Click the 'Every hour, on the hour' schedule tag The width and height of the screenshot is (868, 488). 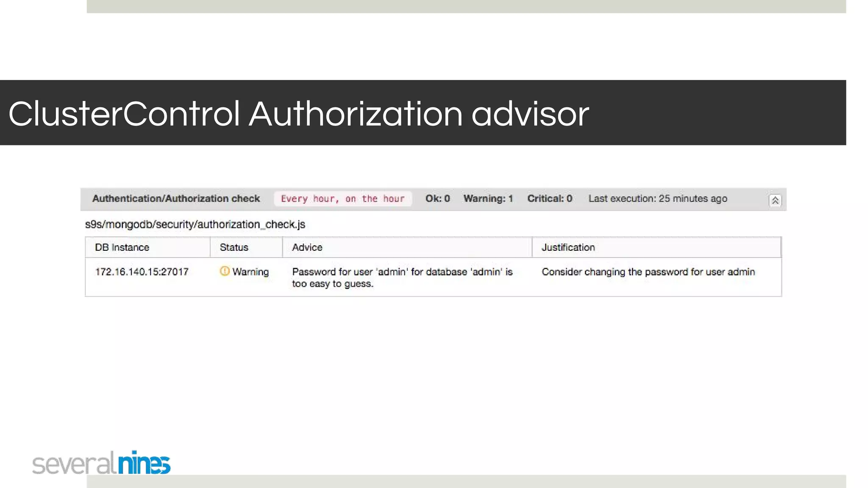342,199
